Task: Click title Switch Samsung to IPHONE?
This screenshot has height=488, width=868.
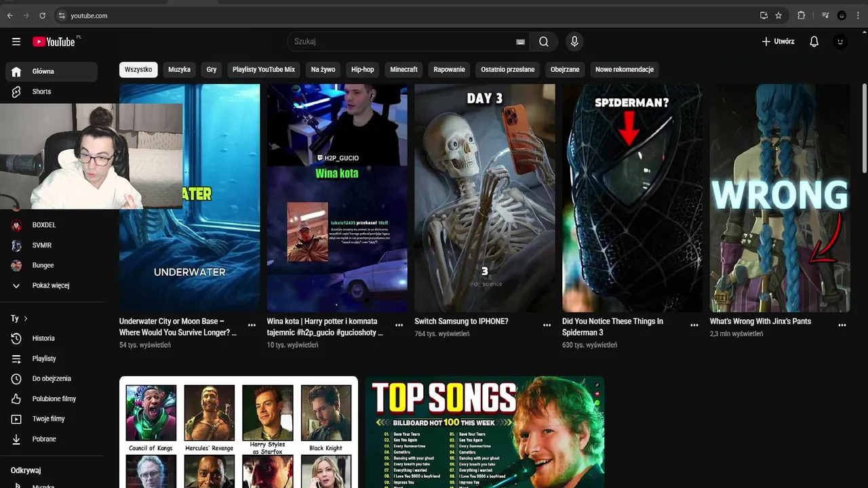Action: click(x=461, y=321)
